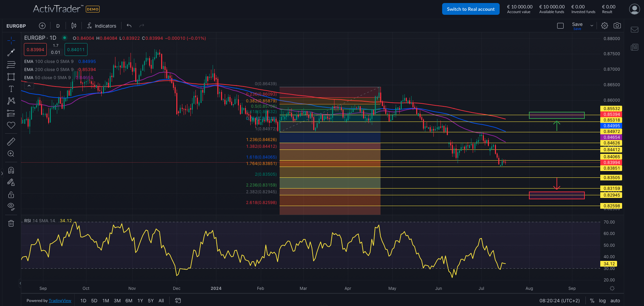Collapse the indicators legend arrow
This screenshot has height=306, width=644.
click(x=29, y=85)
